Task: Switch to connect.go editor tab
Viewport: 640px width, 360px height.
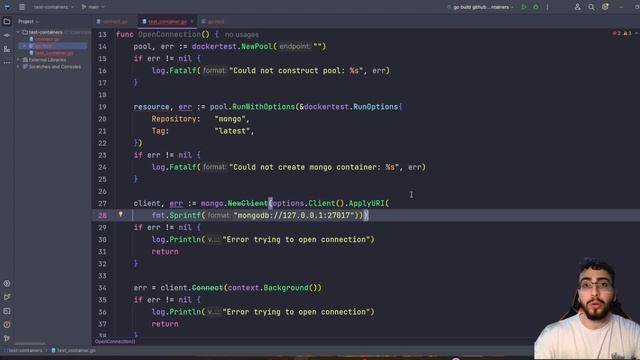Action: pos(112,21)
